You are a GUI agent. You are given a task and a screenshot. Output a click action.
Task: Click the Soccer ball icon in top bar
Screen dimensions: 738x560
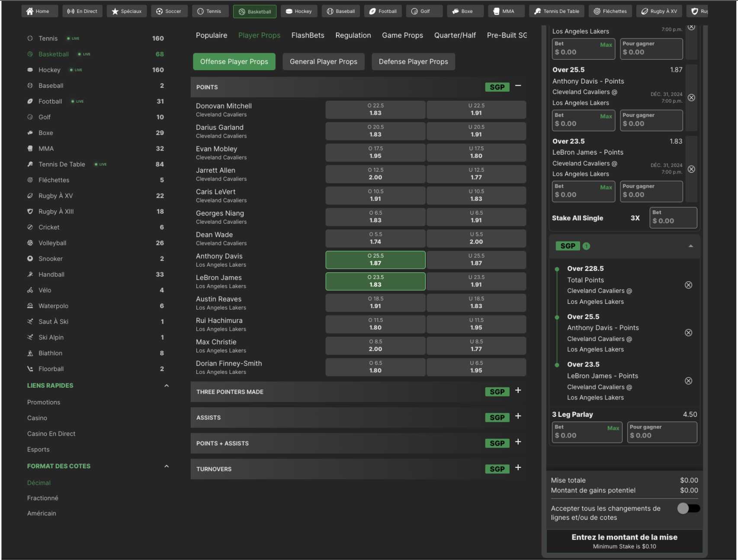pyautogui.click(x=159, y=11)
